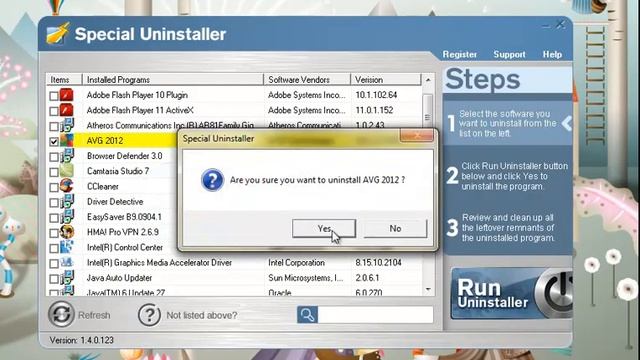
Task: Select Step 1 in Steps panel
Action: (x=508, y=123)
